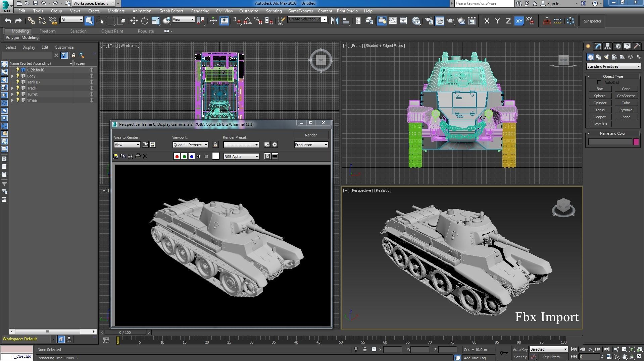Open the Utilities panel tab
The image size is (644, 361).
click(637, 46)
